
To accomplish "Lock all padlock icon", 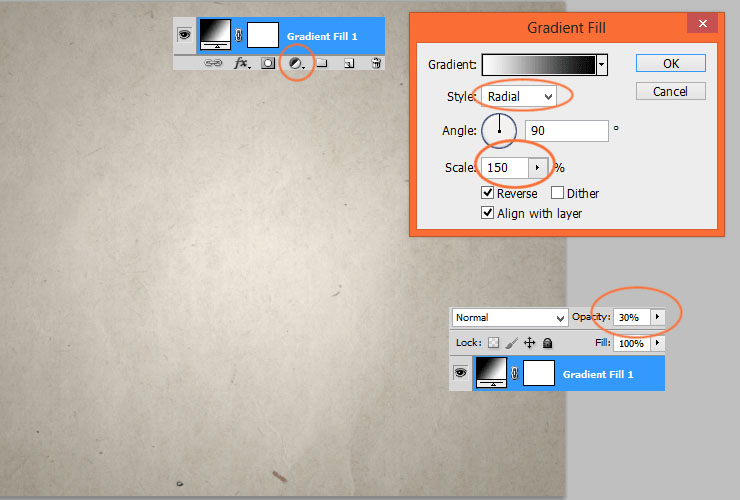I will pyautogui.click(x=547, y=343).
